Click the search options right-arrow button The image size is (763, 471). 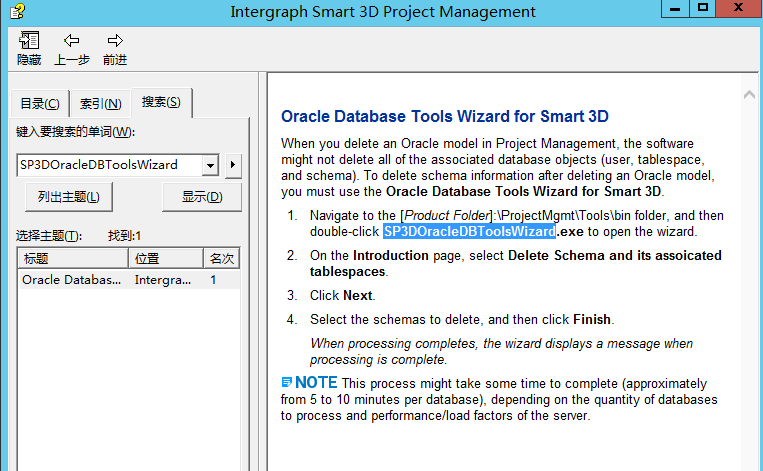click(x=233, y=165)
